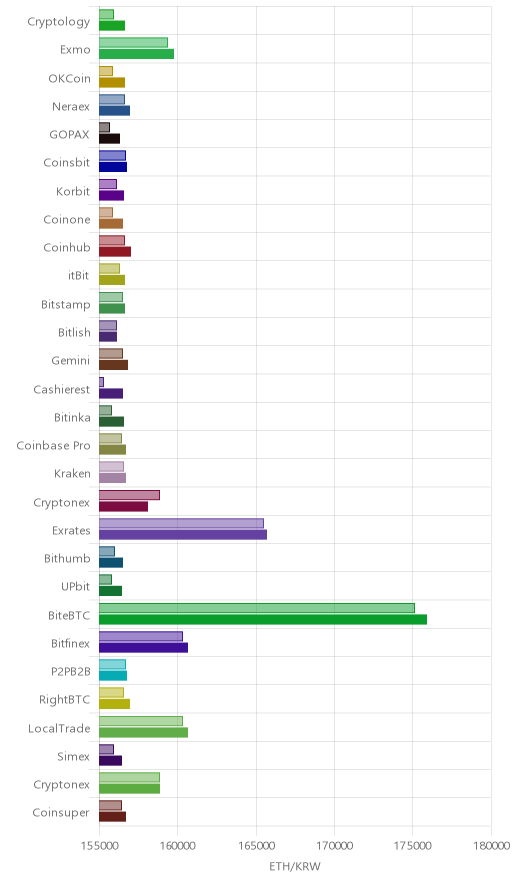
Task: Select the dark blue Coinsbit bar
Action: pyautogui.click(x=113, y=167)
